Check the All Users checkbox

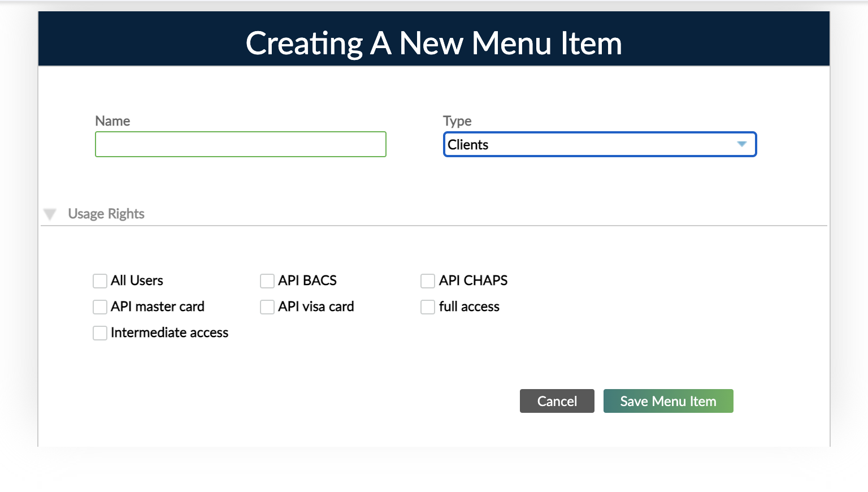point(99,280)
